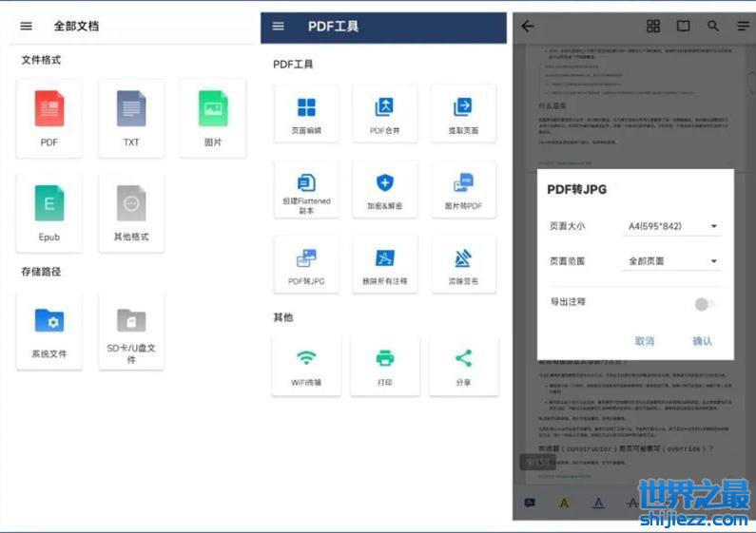The image size is (756, 533).
Task: Open the PDF合并 merge tool
Action: 384,114
